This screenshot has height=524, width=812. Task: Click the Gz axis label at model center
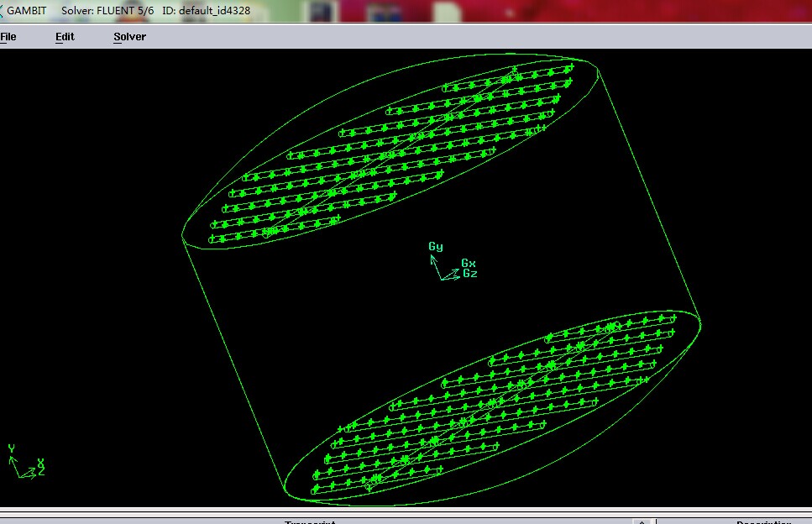[x=469, y=274]
